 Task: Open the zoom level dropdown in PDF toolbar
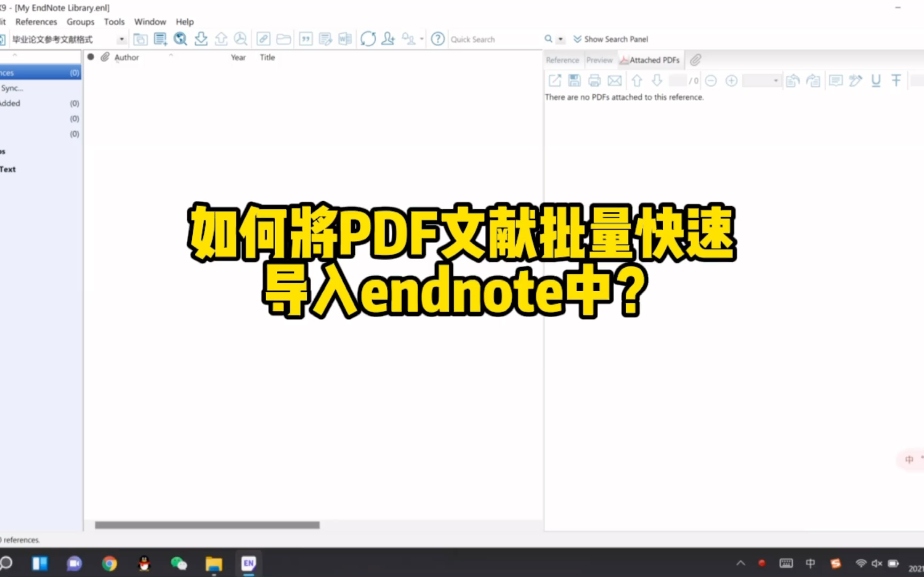pyautogui.click(x=775, y=81)
